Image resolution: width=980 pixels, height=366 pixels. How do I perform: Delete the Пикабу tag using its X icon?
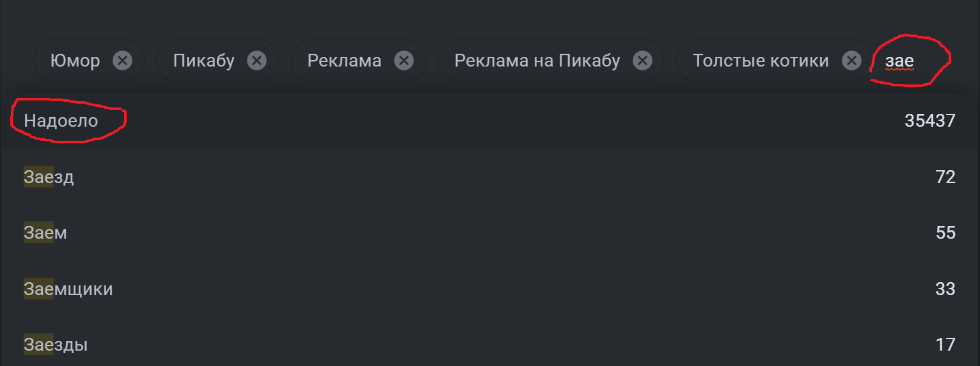[257, 61]
